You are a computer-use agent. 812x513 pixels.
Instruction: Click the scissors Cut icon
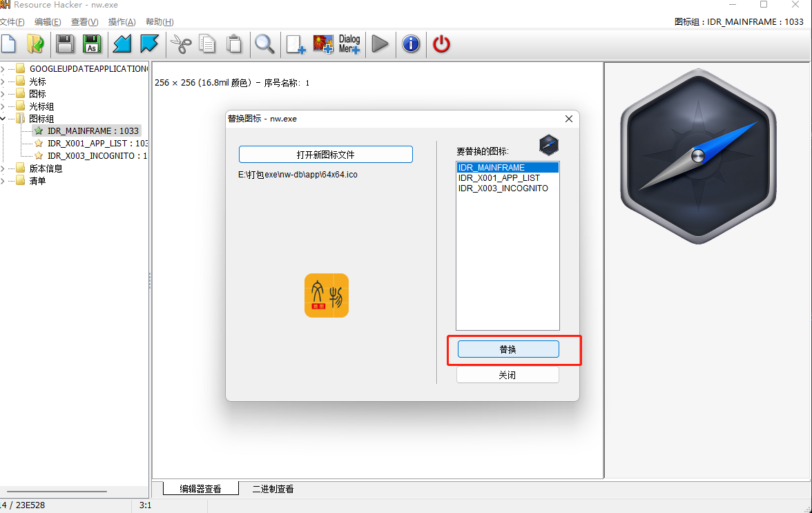click(x=181, y=44)
